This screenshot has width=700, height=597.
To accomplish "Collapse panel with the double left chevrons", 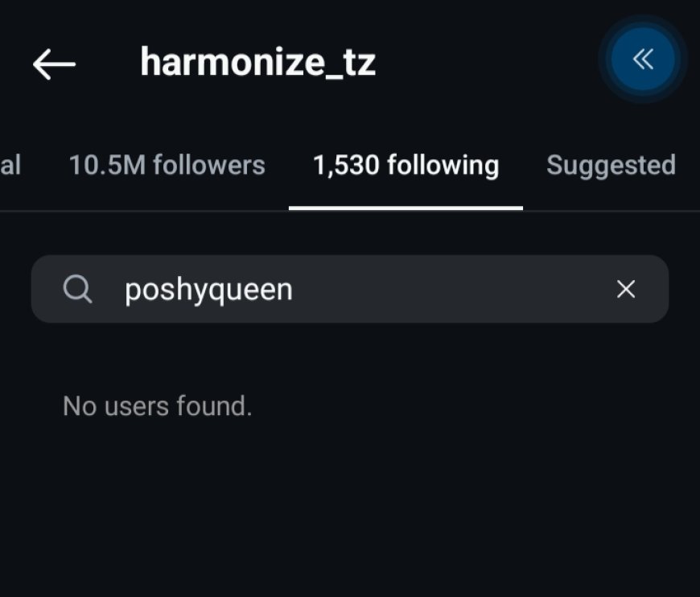I will (x=642, y=59).
